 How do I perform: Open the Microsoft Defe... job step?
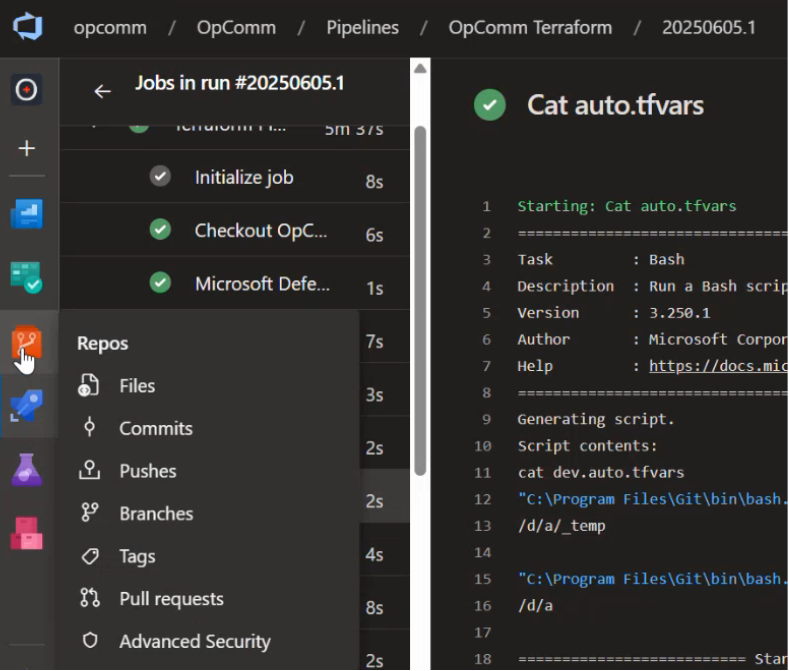pyautogui.click(x=261, y=284)
